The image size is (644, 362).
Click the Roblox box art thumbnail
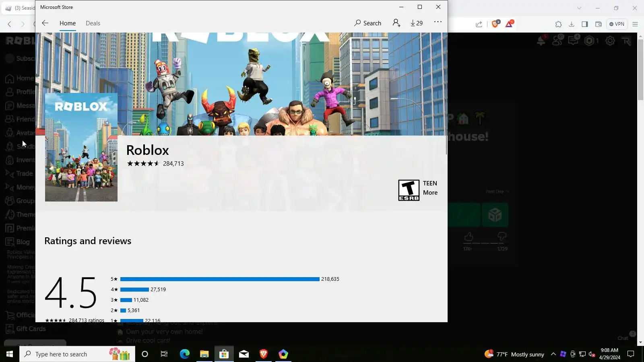coord(81,147)
